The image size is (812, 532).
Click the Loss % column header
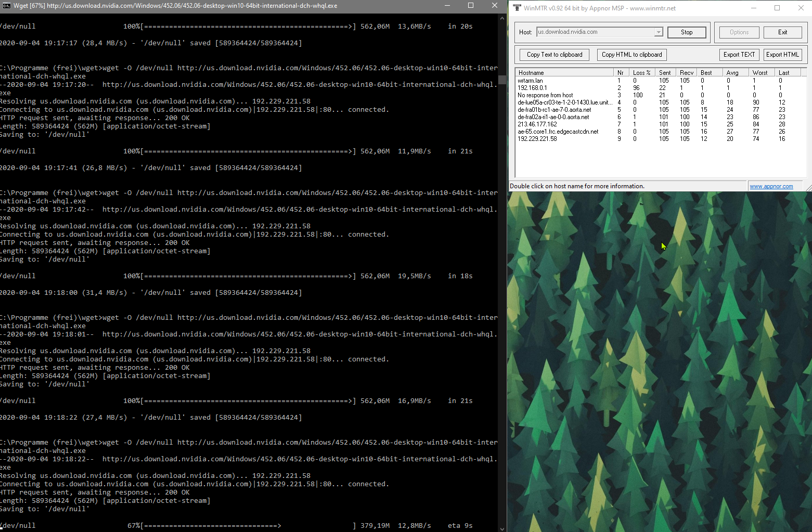pyautogui.click(x=641, y=73)
